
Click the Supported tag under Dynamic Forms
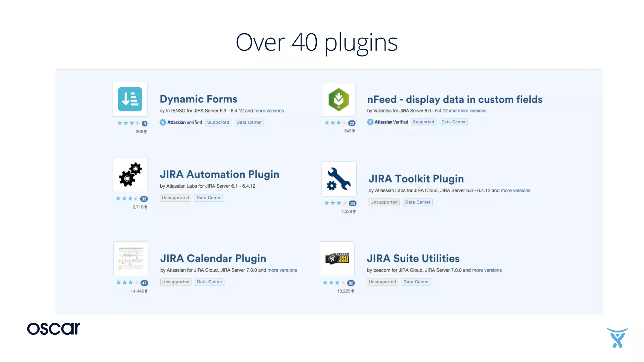[x=218, y=122]
